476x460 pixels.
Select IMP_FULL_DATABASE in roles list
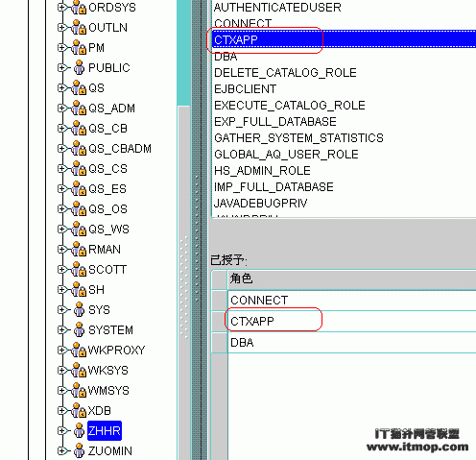coord(274,187)
